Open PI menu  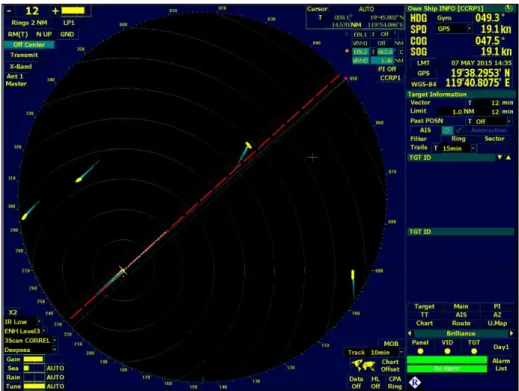pos(497,306)
